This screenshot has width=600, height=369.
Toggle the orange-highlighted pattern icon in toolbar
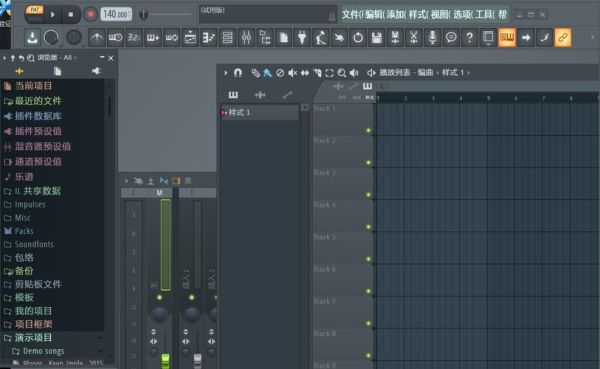pyautogui.click(x=507, y=38)
